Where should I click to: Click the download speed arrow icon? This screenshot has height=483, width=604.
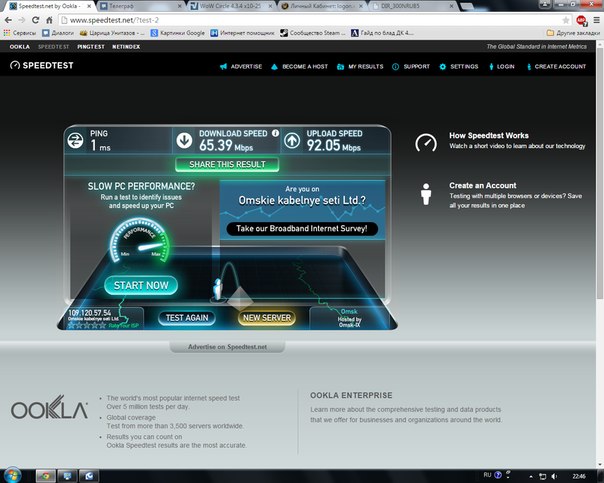tap(185, 141)
